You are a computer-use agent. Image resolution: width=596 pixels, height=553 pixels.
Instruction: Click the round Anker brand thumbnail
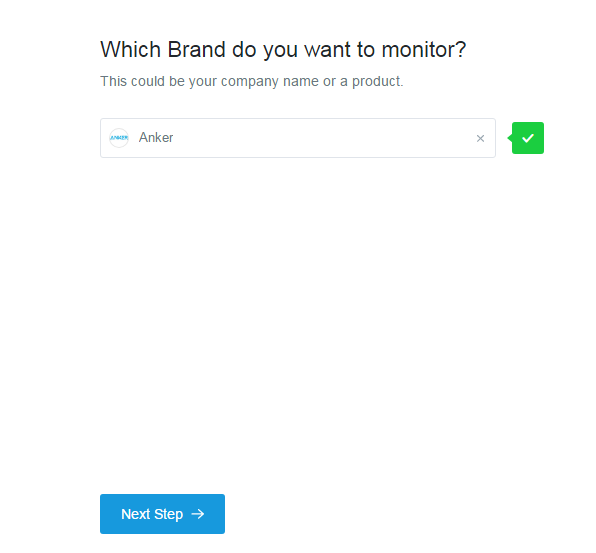click(x=119, y=138)
